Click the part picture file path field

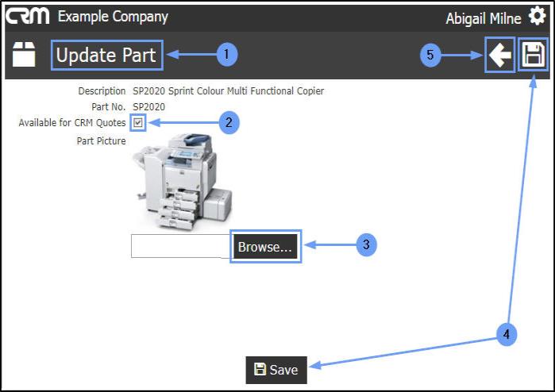click(x=180, y=247)
